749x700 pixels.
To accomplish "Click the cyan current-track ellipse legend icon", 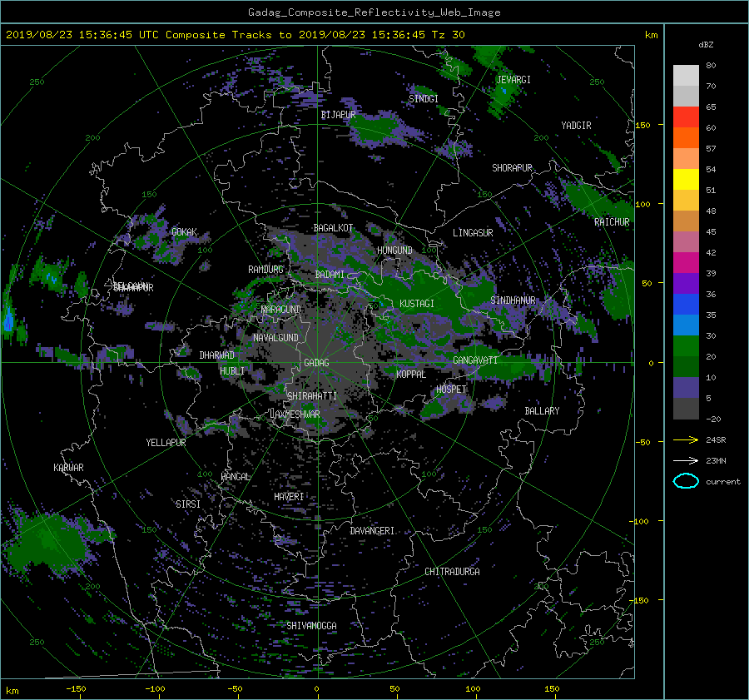I will 686,481.
